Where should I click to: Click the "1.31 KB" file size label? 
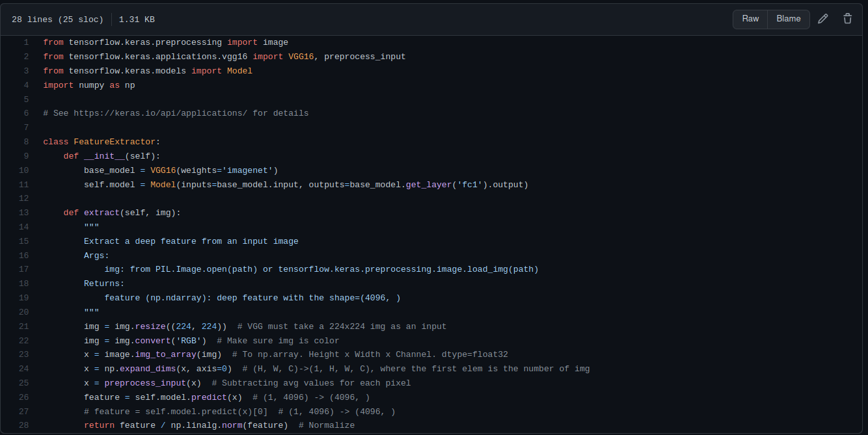(x=136, y=19)
